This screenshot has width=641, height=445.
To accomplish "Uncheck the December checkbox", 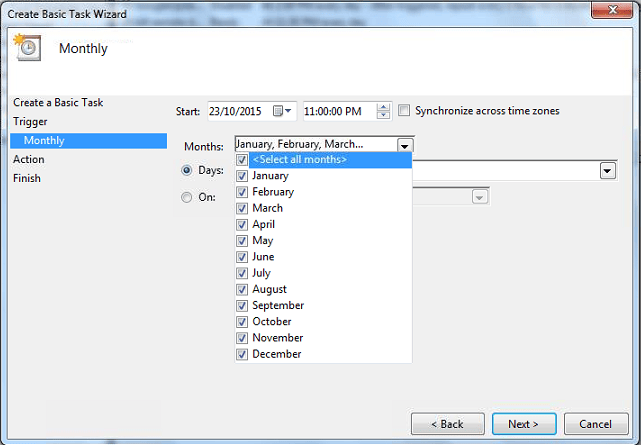I will point(242,354).
